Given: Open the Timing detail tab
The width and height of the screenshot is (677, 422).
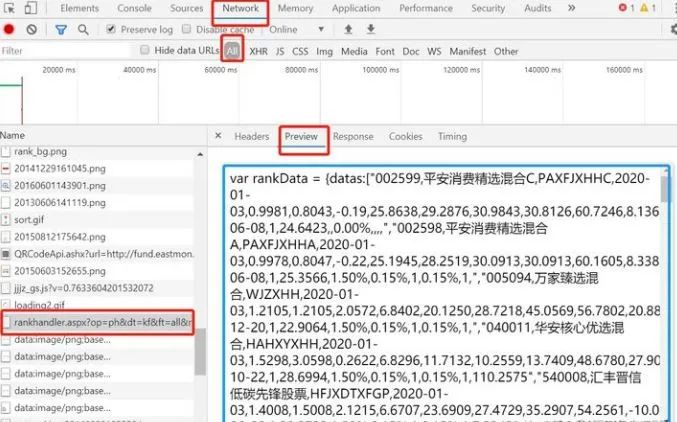Looking at the screenshot, I should click(x=452, y=136).
